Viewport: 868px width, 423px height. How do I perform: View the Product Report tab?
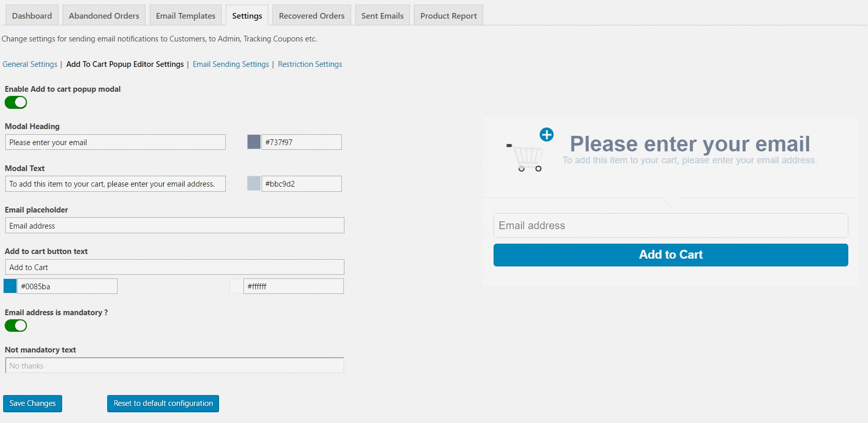[x=449, y=16]
